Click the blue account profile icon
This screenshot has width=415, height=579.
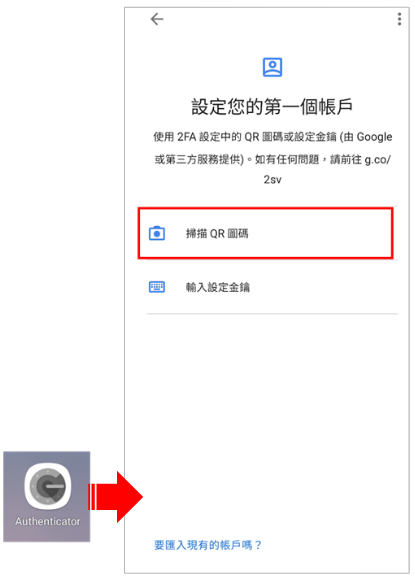click(272, 67)
